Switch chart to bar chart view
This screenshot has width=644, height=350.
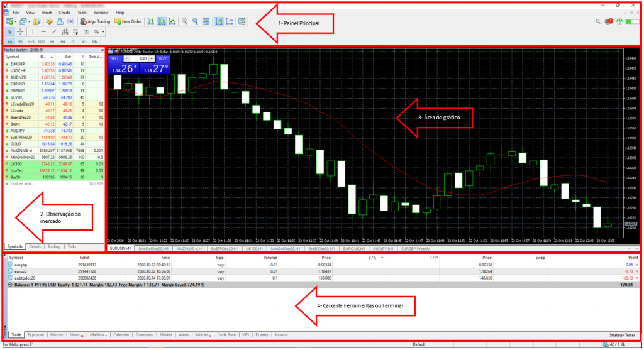click(x=151, y=21)
